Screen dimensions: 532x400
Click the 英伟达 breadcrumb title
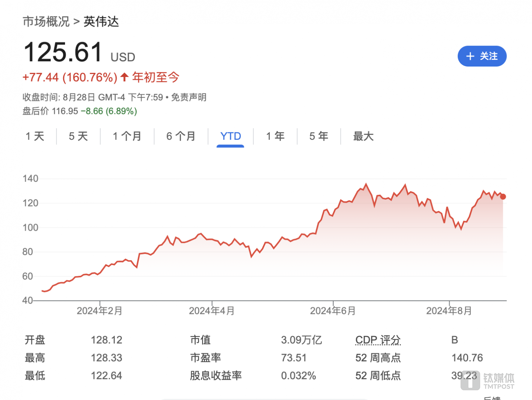click(x=101, y=22)
